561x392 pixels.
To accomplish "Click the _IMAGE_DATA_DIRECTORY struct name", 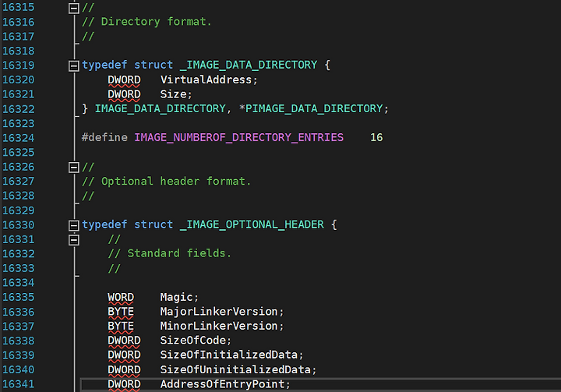I will [249, 65].
